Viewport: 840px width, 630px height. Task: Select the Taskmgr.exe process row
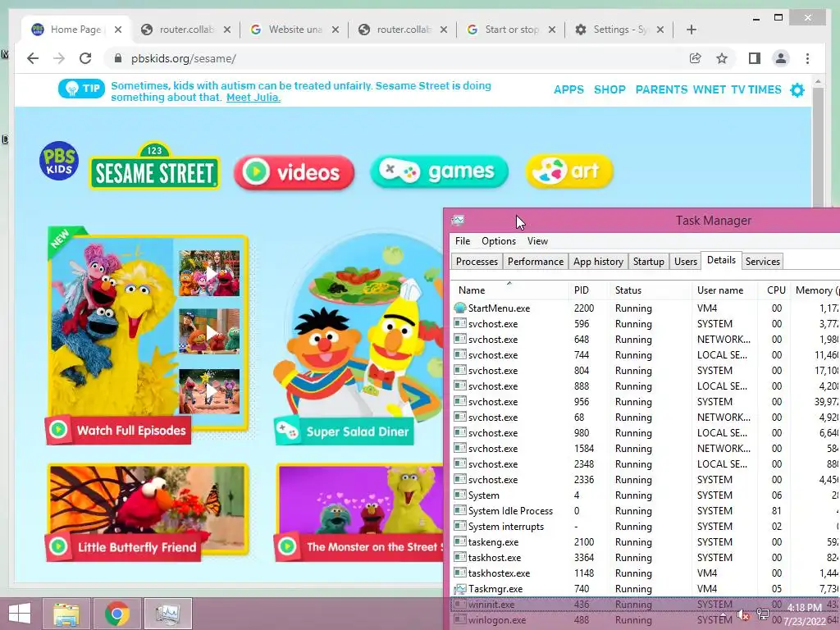click(646, 588)
